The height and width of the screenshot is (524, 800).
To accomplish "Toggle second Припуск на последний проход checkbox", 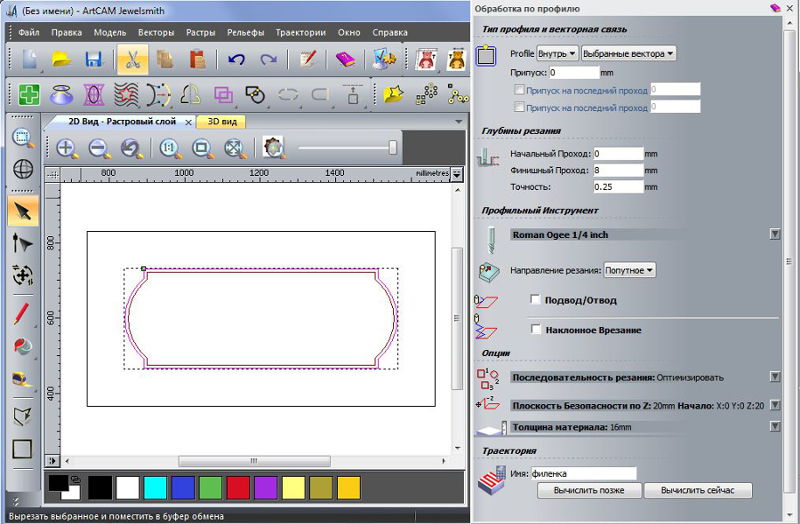I will point(519,107).
